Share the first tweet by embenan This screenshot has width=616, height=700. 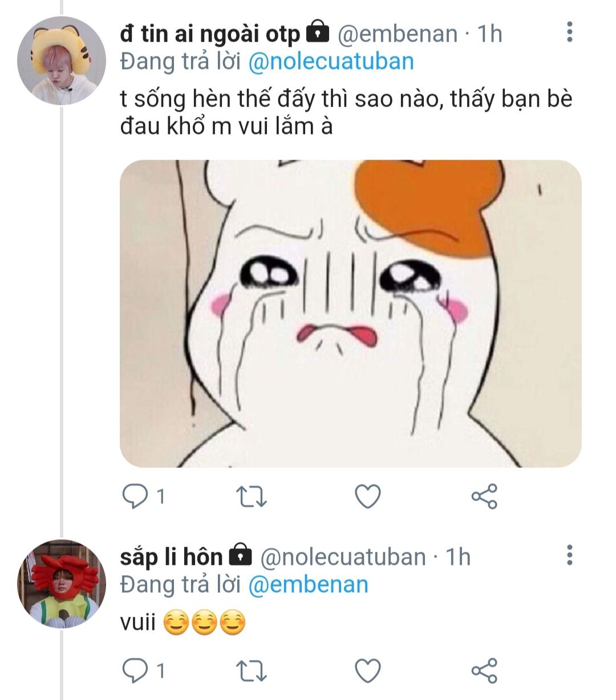tap(484, 496)
